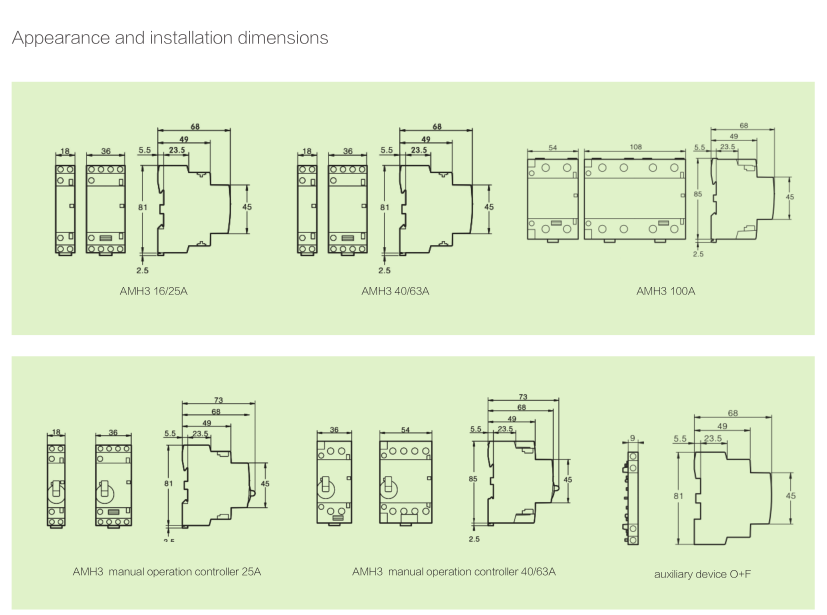827x615 pixels.
Task: Select the 36 mm wide AMH3 40/63A front view
Action: (347, 207)
